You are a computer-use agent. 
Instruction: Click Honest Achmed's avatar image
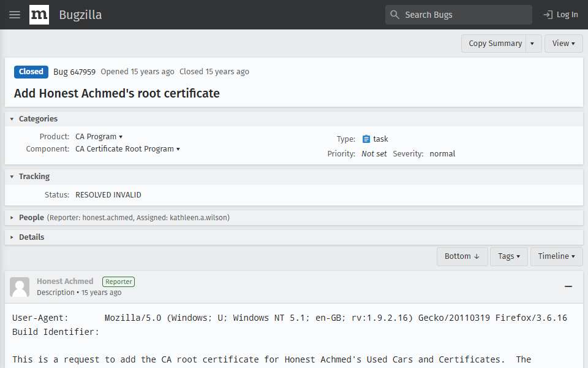pyautogui.click(x=20, y=287)
